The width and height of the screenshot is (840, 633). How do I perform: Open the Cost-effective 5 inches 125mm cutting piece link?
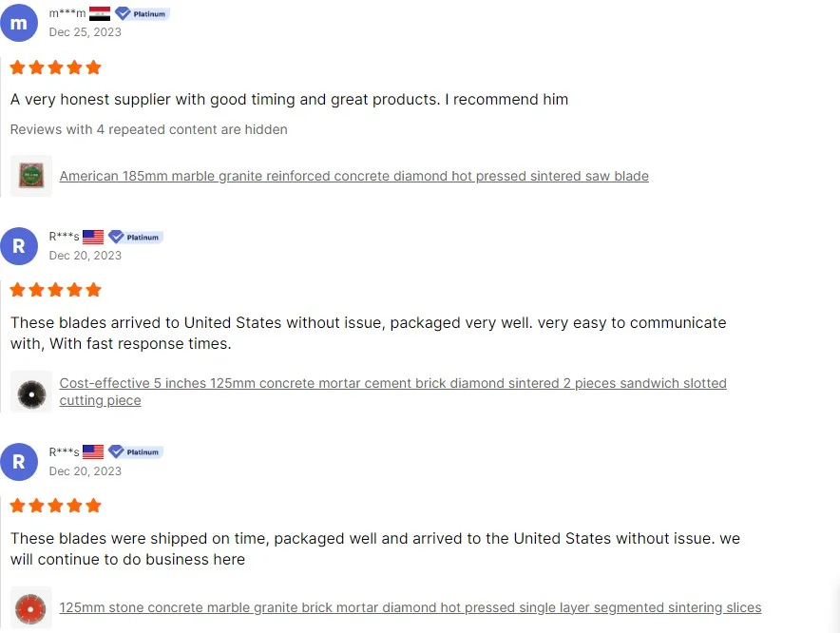(x=392, y=384)
